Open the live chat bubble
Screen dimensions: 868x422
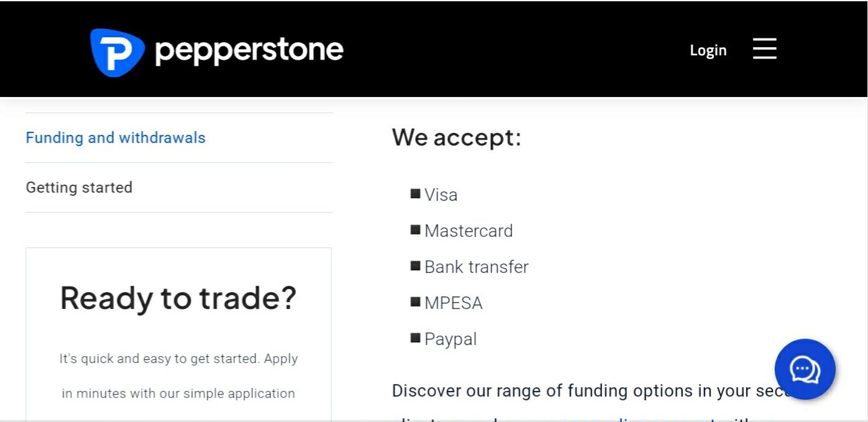pyautogui.click(x=805, y=369)
